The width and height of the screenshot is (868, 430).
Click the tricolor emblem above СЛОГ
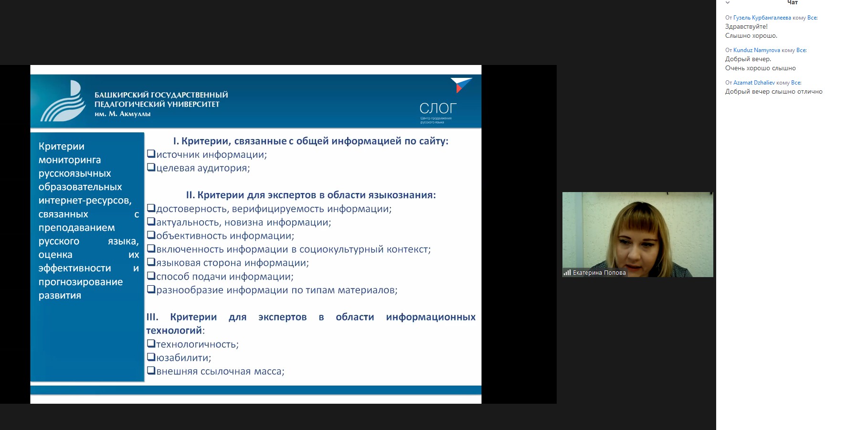click(x=460, y=85)
